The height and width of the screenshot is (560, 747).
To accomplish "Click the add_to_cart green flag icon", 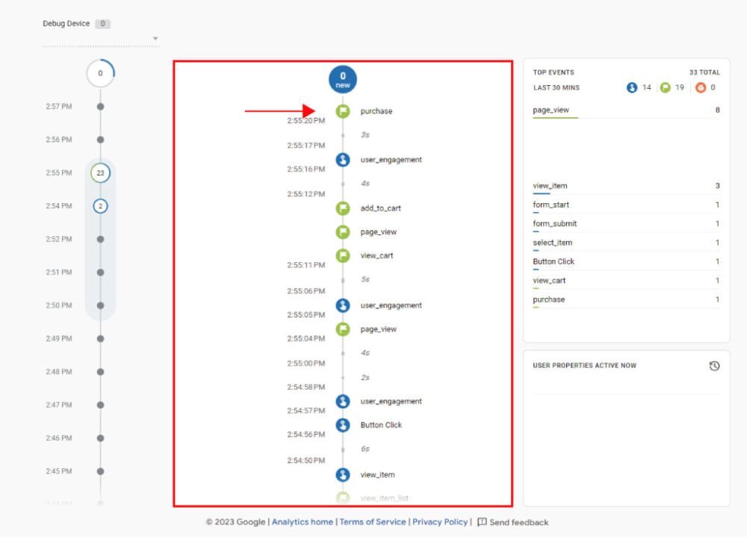I will (342, 208).
